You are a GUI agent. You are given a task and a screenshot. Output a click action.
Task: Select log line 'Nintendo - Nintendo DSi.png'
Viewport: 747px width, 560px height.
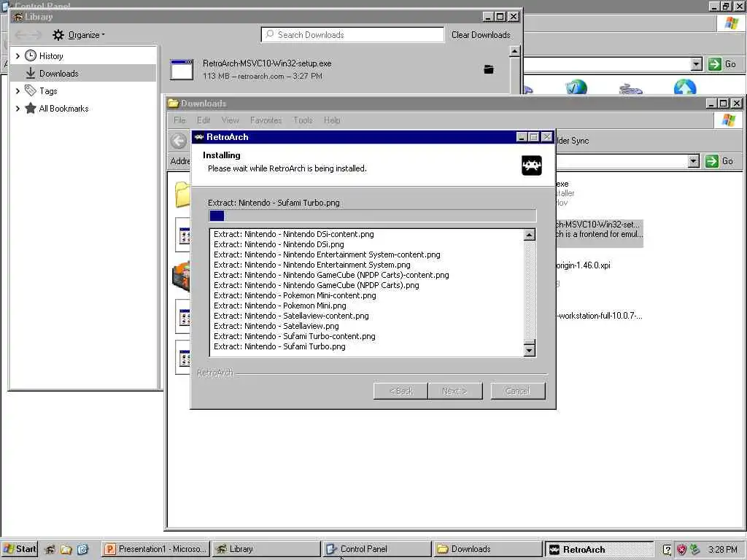pyautogui.click(x=279, y=244)
